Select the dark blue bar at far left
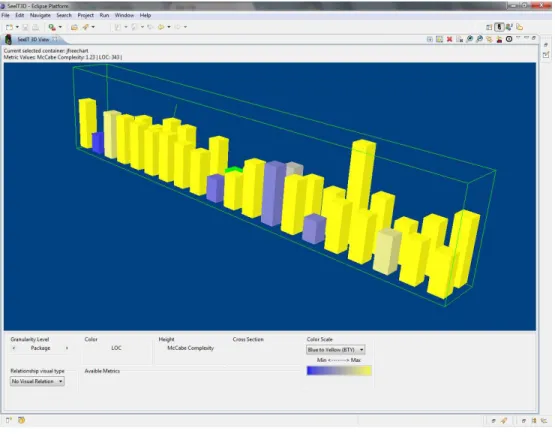Image resolution: width=555 pixels, height=434 pixels. pos(98,143)
